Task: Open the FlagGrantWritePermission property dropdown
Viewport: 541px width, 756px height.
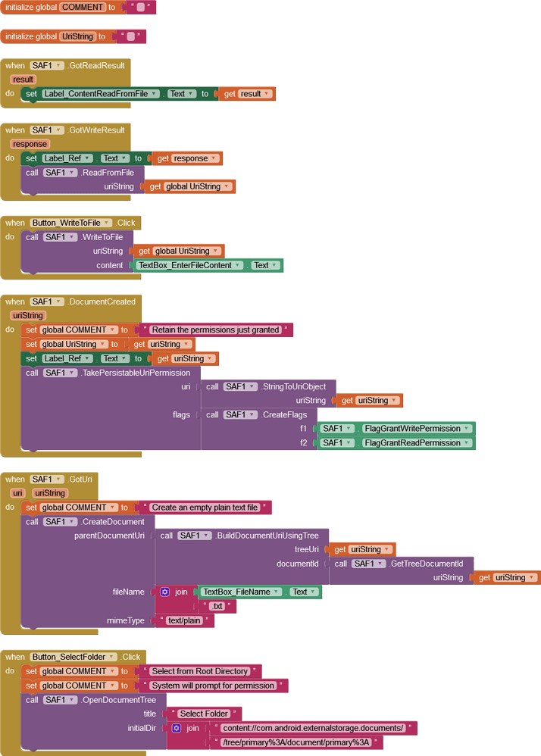Action: click(x=417, y=429)
